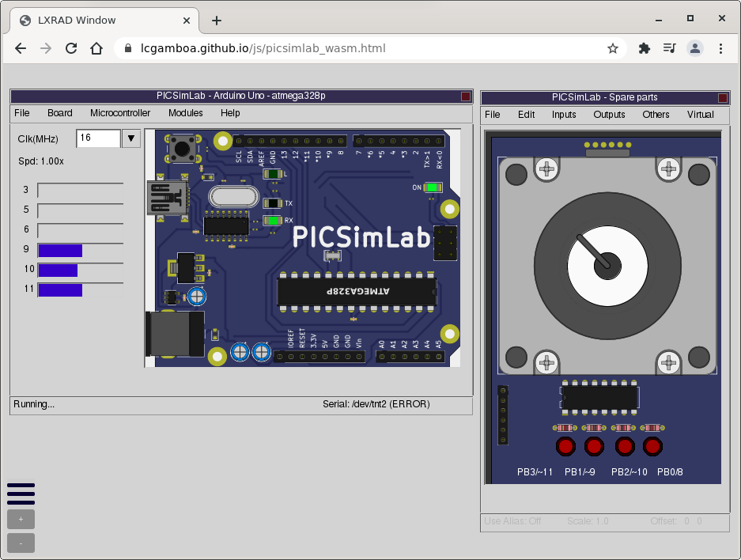Click the pin 9 PWM level bar
741x560 pixels.
click(80, 251)
